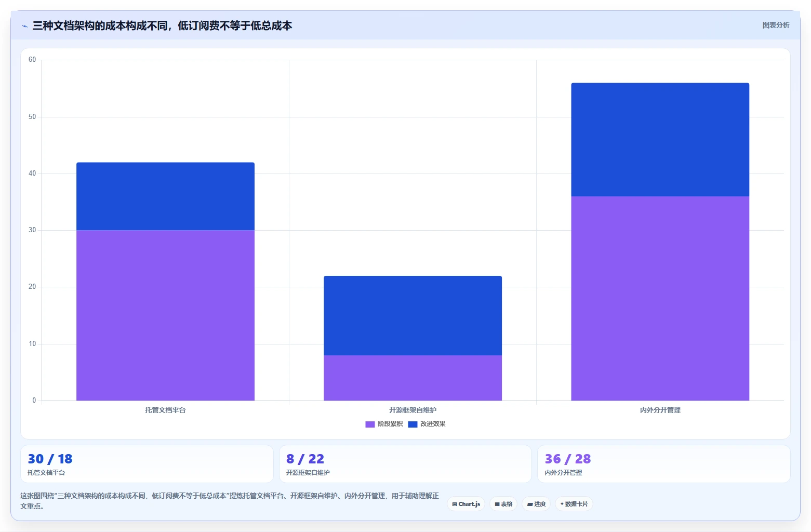Click y-axis value 50

click(32, 117)
